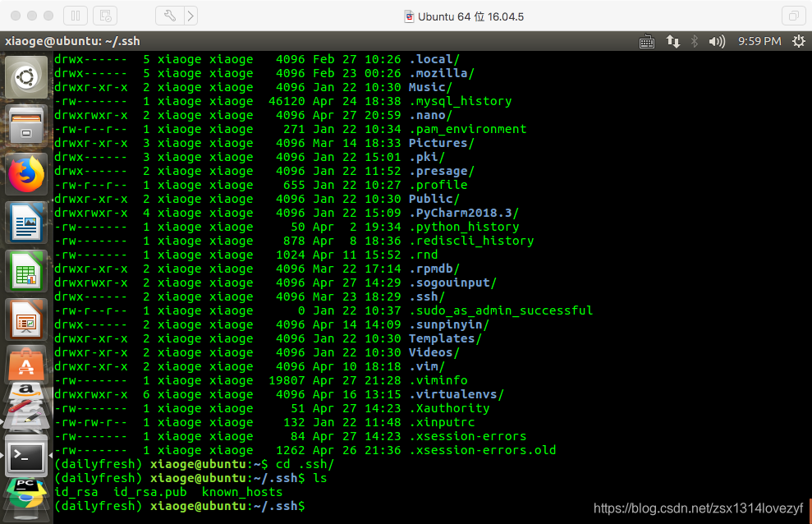Open the sound volume indicator
The height and width of the screenshot is (524, 812).
pos(718,41)
